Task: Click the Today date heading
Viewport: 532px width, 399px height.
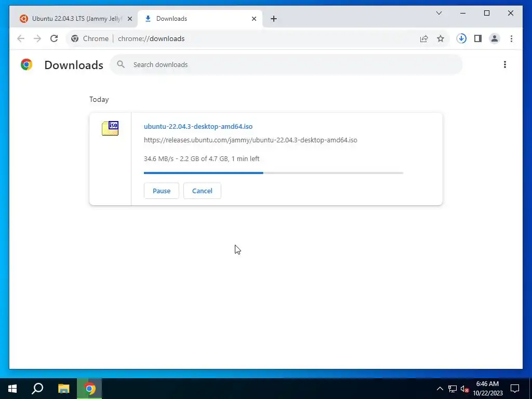Action: (99, 99)
